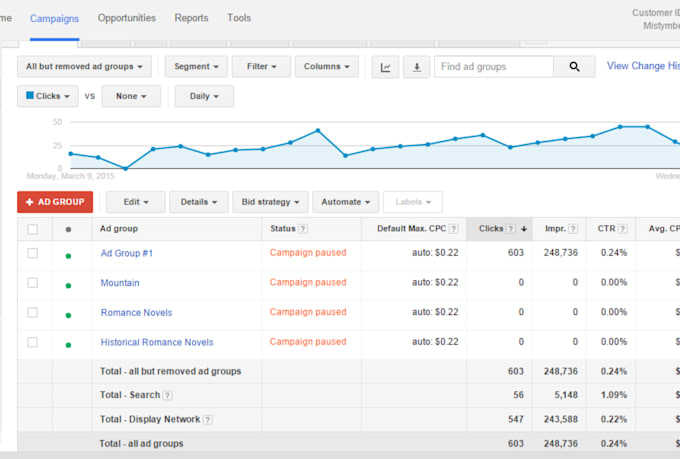Open the Segment dropdown
The width and height of the screenshot is (680, 459).
[196, 67]
